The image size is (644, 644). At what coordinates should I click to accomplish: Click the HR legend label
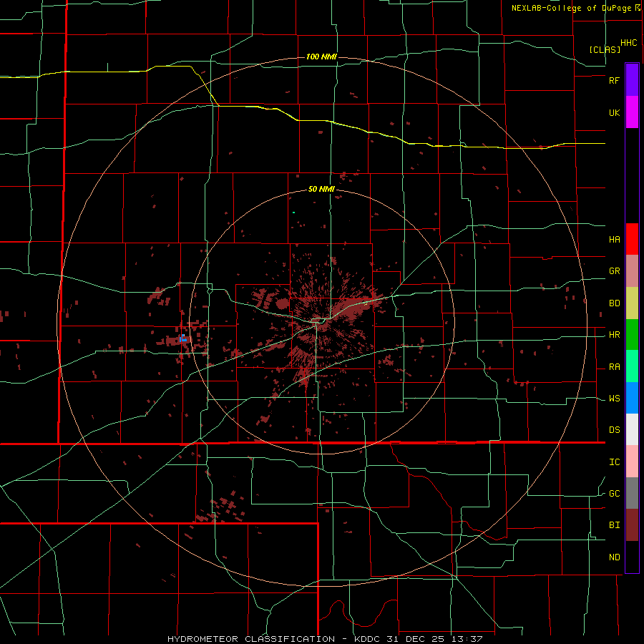point(614,335)
